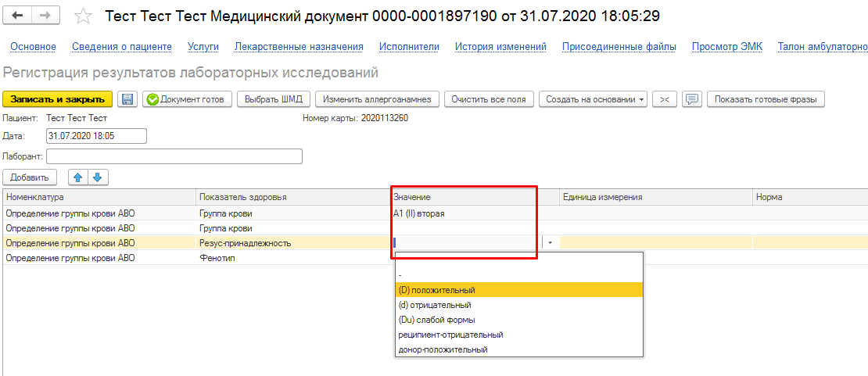The width and height of the screenshot is (868, 376).
Task: Choose '(Du) слабой формы' option
Action: (436, 320)
